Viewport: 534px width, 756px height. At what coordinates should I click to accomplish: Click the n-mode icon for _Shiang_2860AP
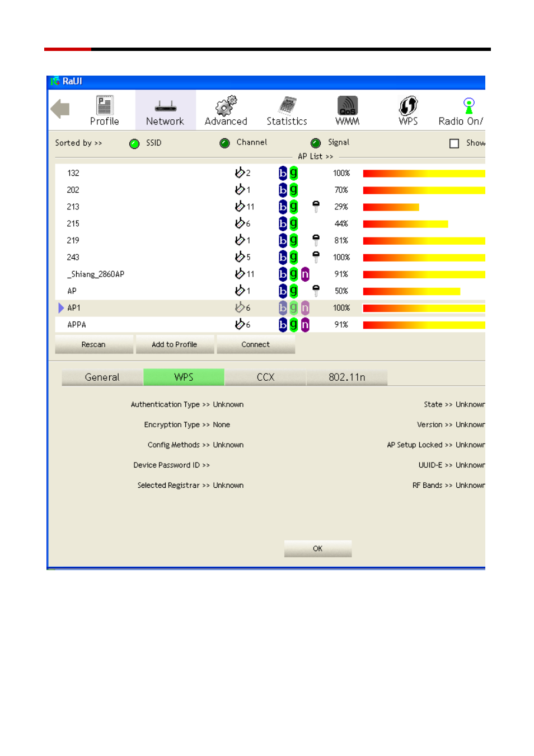point(305,274)
